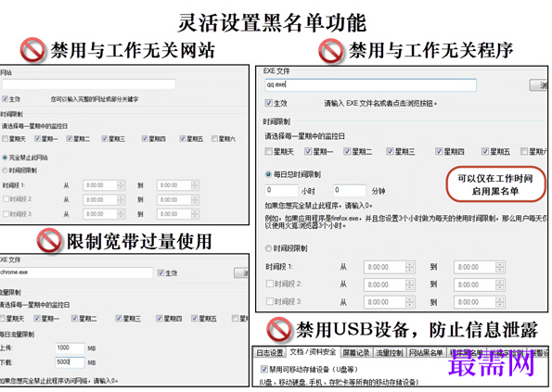552x392 pixels.
Task: Select 时间段限制 radio in the website panel
Action: tap(5, 171)
